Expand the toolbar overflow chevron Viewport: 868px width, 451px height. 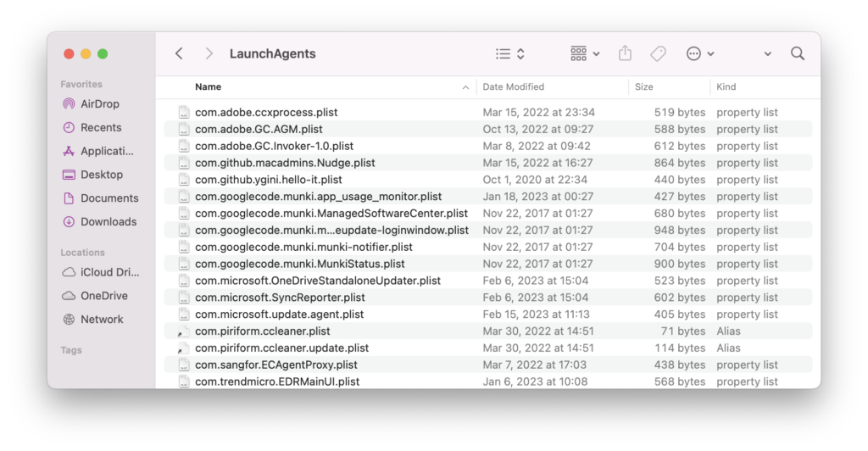click(x=767, y=53)
